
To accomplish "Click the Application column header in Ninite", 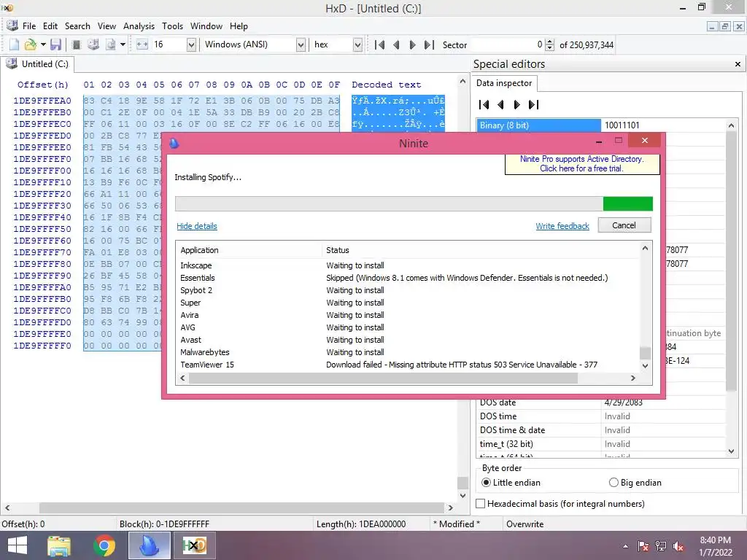I will (249, 250).
